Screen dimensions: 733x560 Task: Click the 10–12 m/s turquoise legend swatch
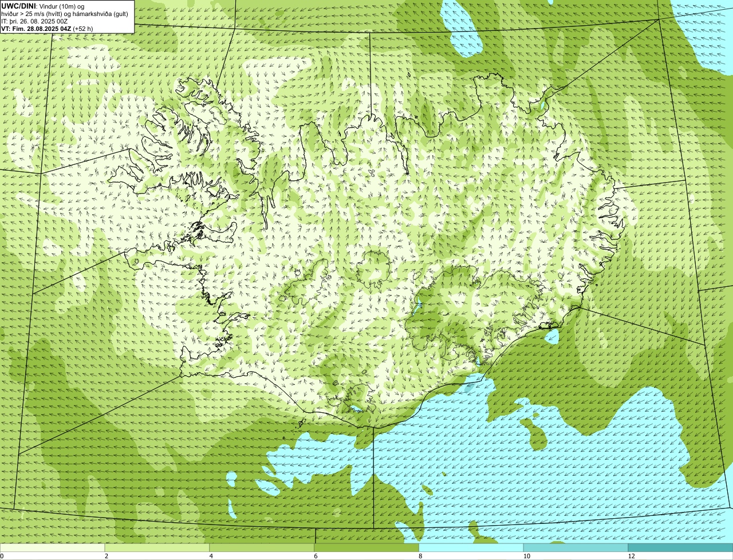576,548
